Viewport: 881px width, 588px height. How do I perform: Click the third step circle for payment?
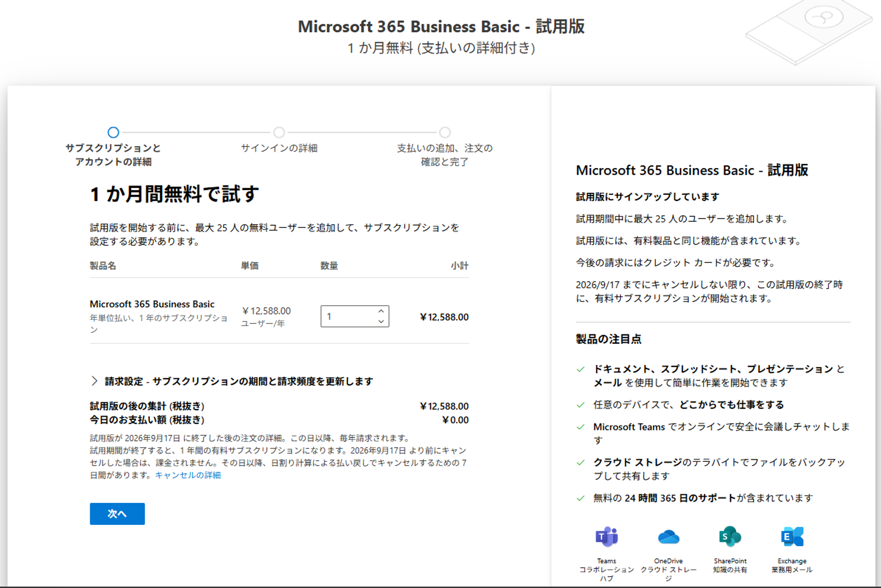click(x=445, y=132)
